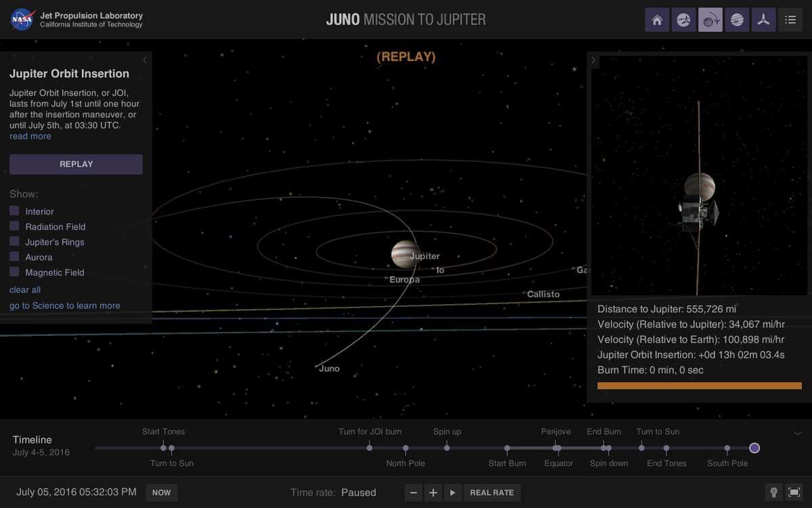
Task: Click the date and time display
Action: coord(76,492)
